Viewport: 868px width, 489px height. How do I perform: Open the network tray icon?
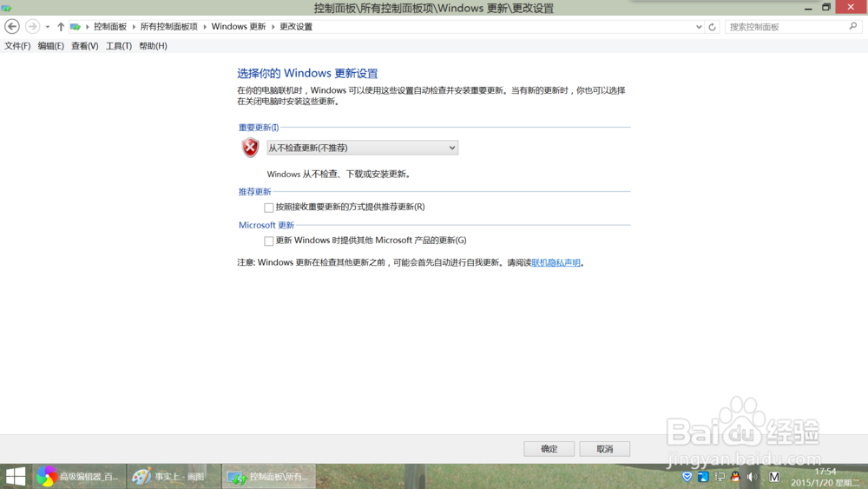tap(720, 476)
